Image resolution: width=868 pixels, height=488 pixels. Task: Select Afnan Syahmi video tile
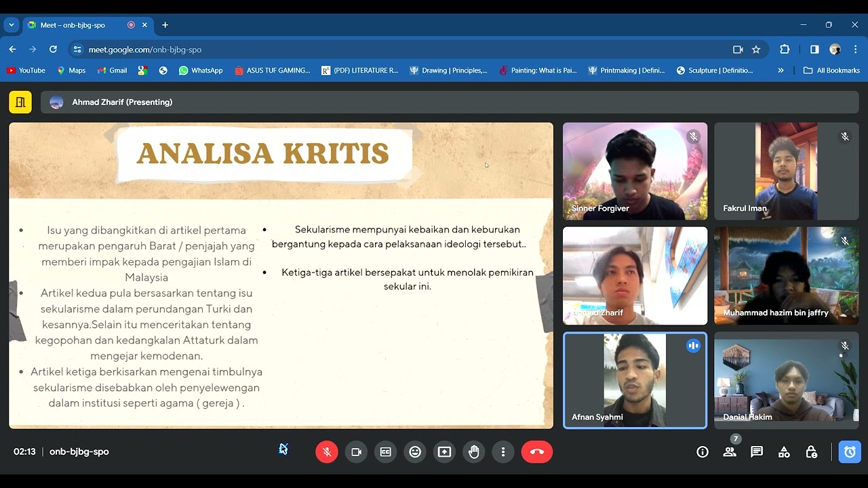(x=635, y=380)
